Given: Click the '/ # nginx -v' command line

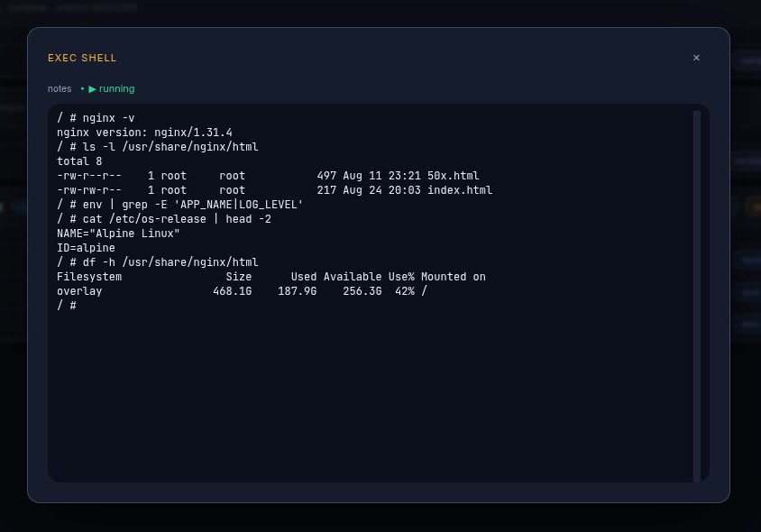Looking at the screenshot, I should pos(96,118).
